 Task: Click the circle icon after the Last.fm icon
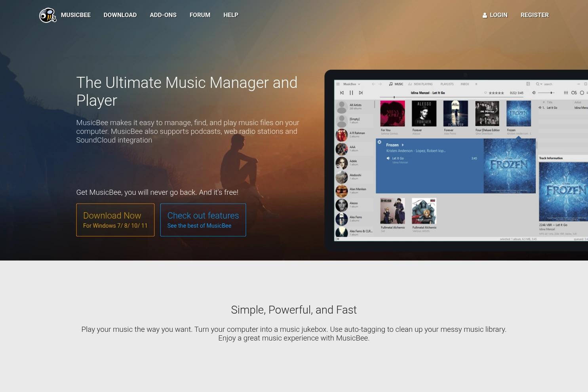click(x=582, y=93)
